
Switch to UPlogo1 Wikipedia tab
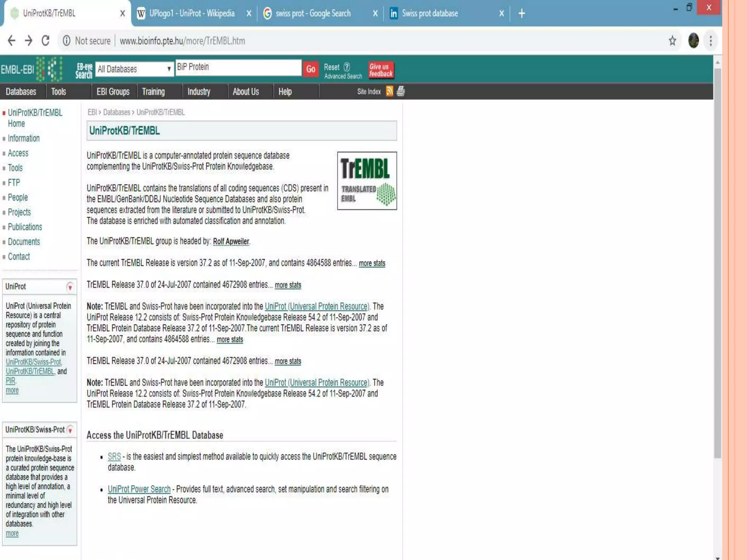click(x=192, y=13)
